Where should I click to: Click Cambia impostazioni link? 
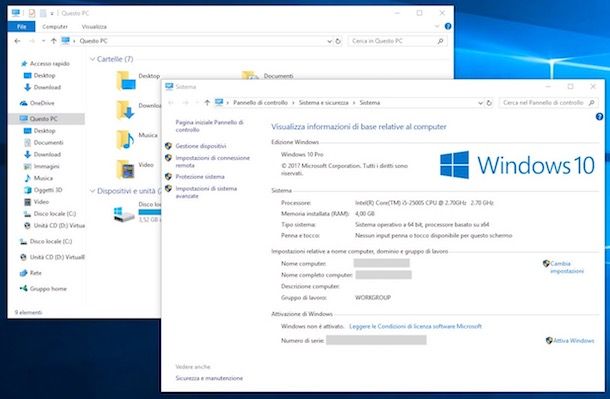[567, 267]
